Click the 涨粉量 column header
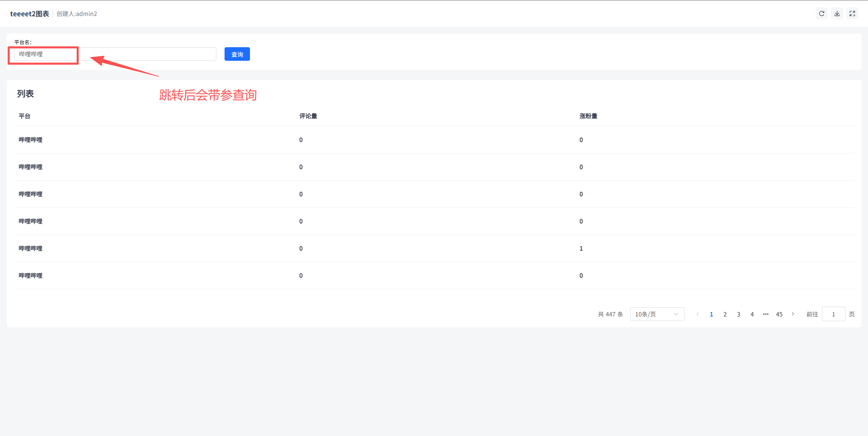868x436 pixels. (x=588, y=116)
